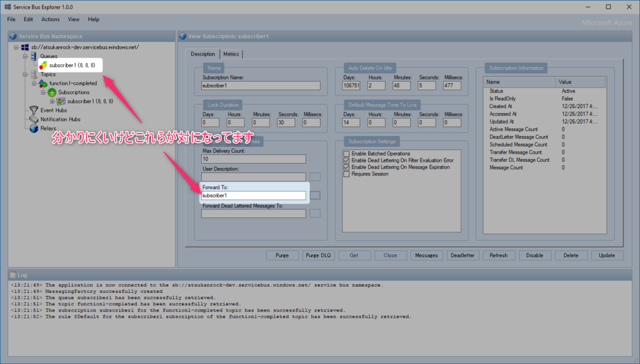Screen dimensions: 640x364
Task: Click the Close button in button row
Action: 391,255
